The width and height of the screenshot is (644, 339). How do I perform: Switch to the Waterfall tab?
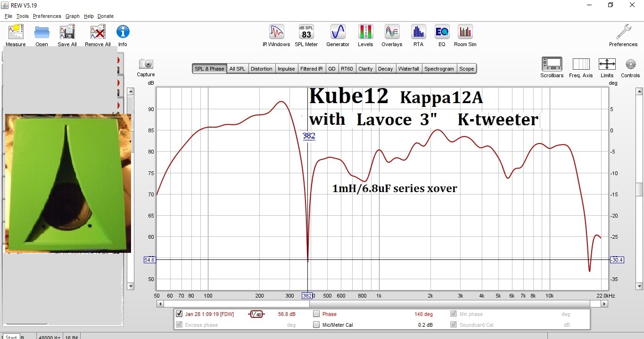(408, 69)
